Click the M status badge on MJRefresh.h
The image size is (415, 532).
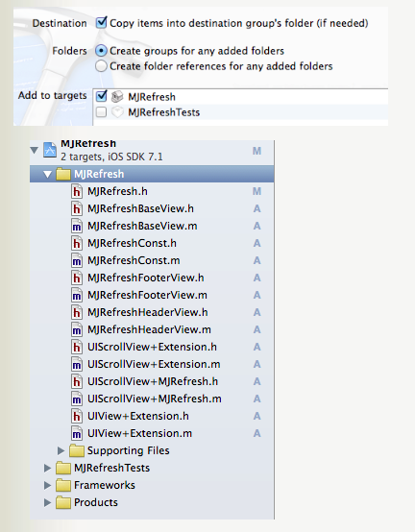click(x=256, y=192)
